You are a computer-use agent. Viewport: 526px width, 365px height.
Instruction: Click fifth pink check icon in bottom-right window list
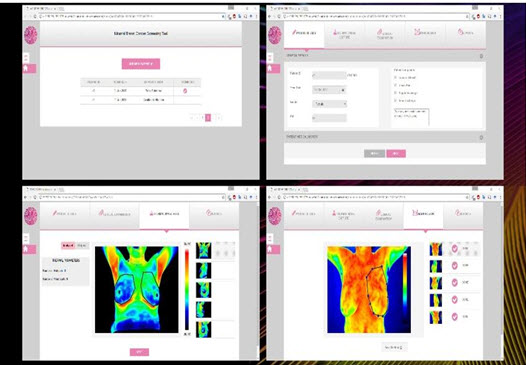[x=455, y=317]
